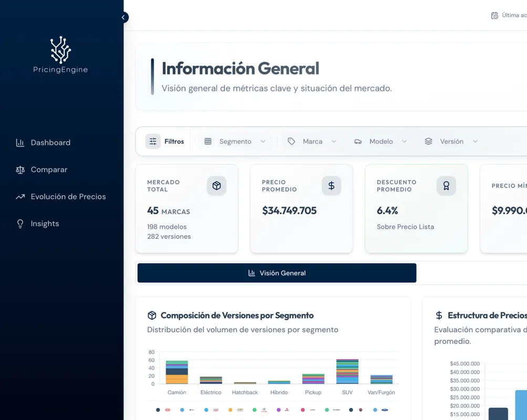Click the Modelo car icon
Viewport: 527px width, 420px height.
[x=358, y=142]
